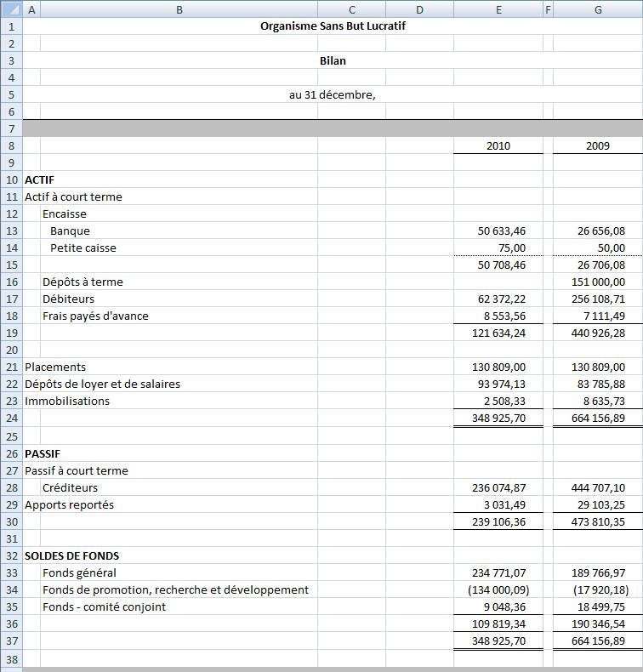The width and height of the screenshot is (643, 672).
Task: Select row 10 header
Action: click(11, 179)
